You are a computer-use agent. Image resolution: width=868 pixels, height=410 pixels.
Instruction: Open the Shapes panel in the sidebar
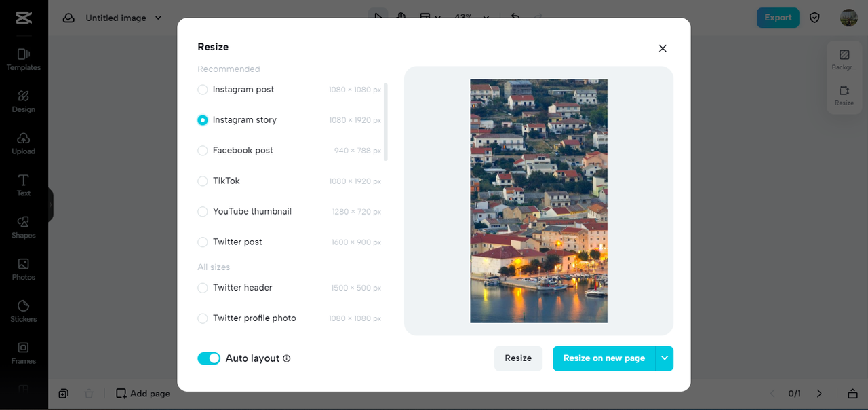(23, 227)
